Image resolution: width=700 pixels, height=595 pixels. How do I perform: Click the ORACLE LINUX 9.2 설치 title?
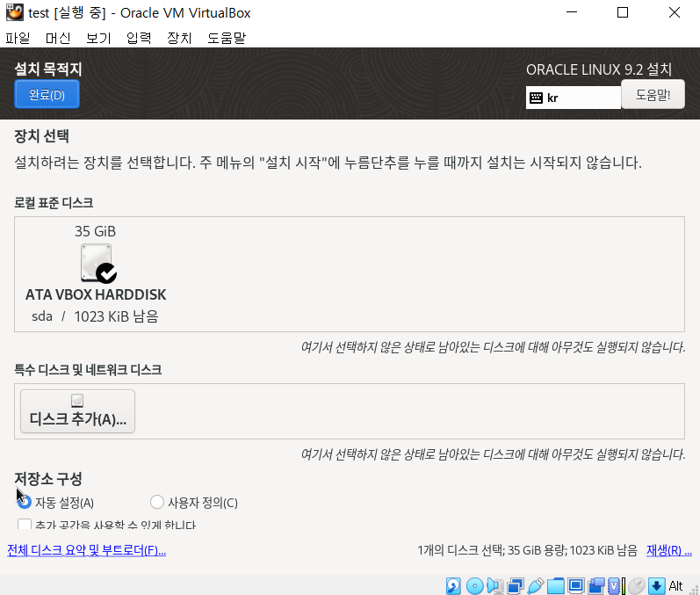[599, 69]
